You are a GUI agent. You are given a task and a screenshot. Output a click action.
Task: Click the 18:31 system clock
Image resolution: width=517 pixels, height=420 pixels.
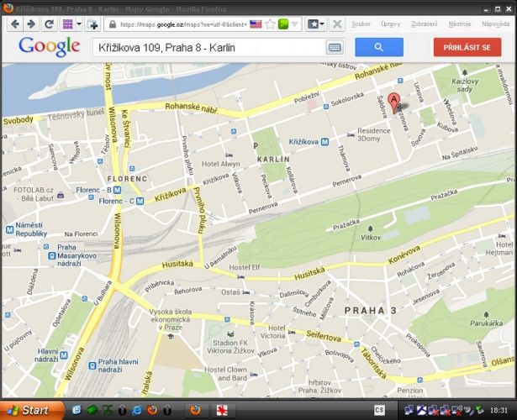[x=499, y=410]
